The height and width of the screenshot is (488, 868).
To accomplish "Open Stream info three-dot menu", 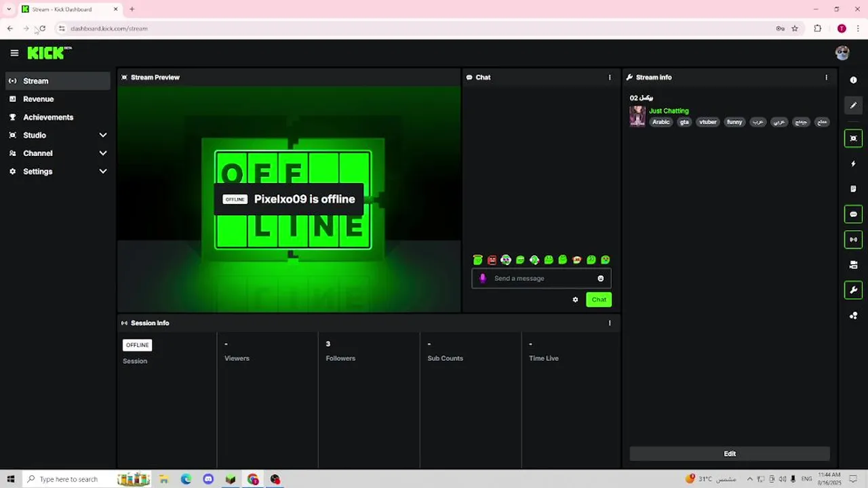I will pyautogui.click(x=826, y=77).
